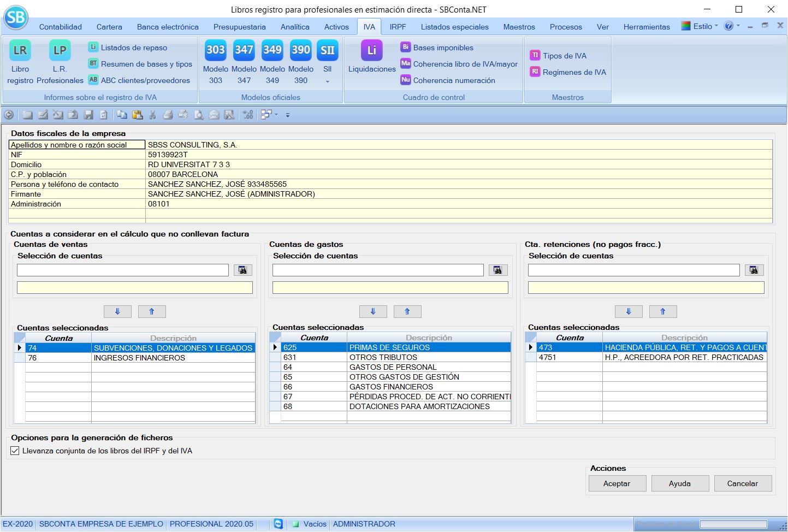Open L.R. Profesionales (LP) icon

[60, 51]
